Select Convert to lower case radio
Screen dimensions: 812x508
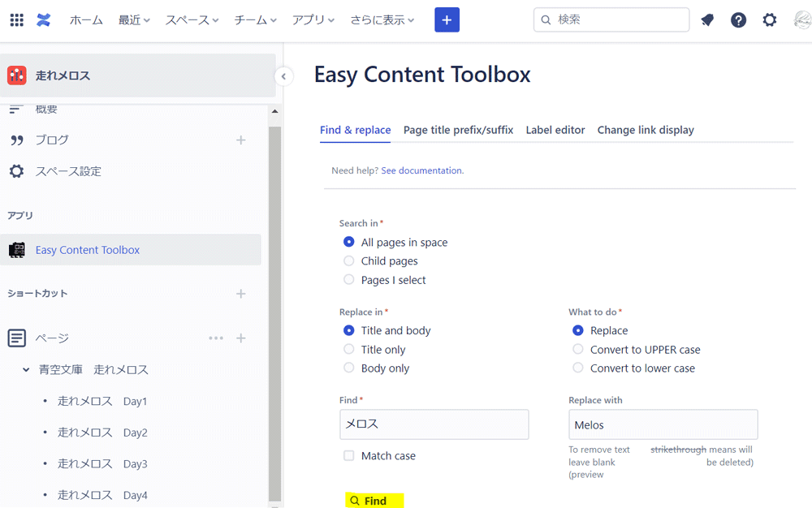[578, 368]
